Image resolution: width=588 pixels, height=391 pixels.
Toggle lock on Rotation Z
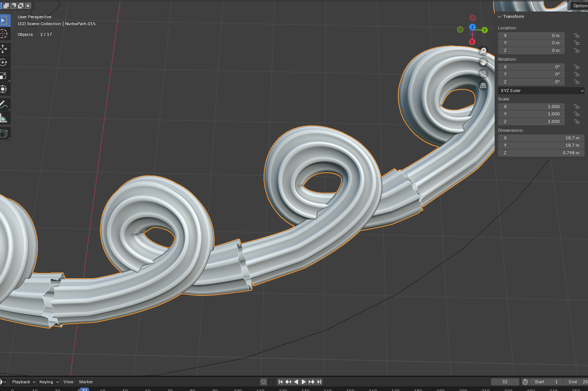(x=576, y=82)
